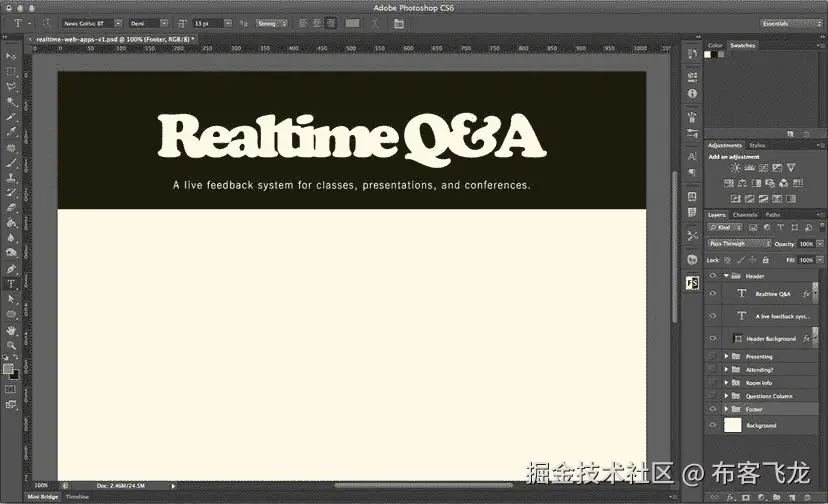Select the Zoom tool
This screenshot has height=504, width=828.
pyautogui.click(x=11, y=345)
